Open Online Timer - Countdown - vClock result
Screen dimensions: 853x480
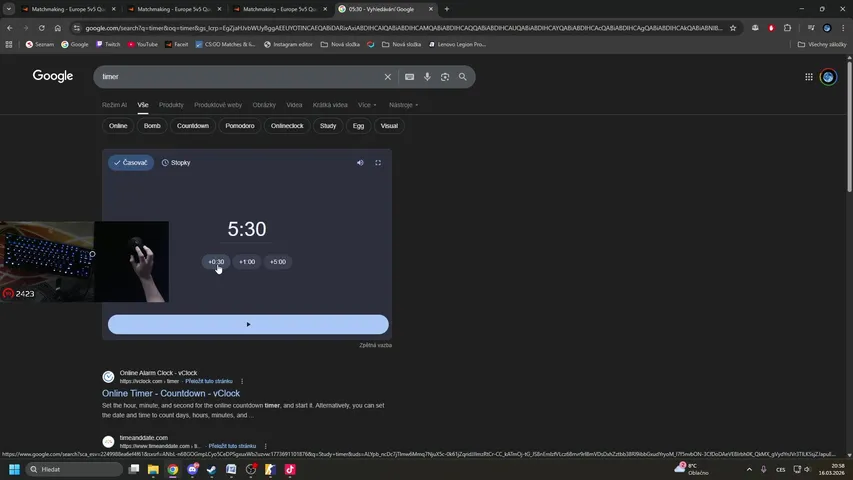(x=171, y=393)
